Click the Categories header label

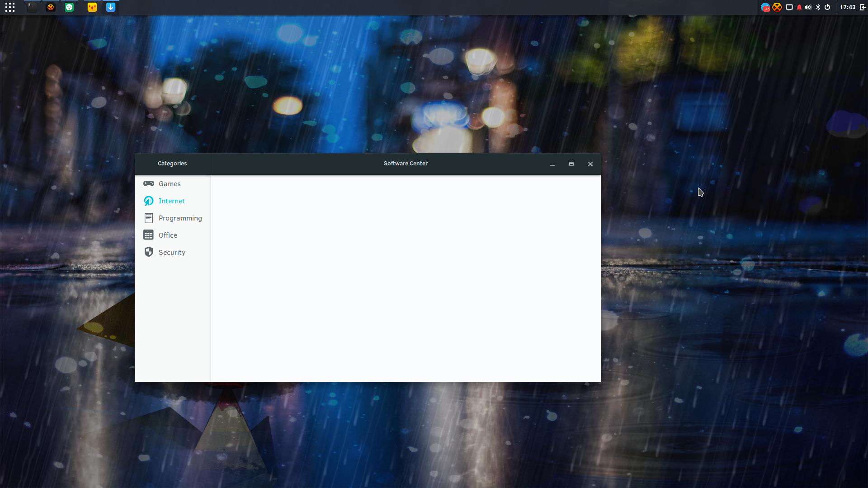[x=172, y=164]
